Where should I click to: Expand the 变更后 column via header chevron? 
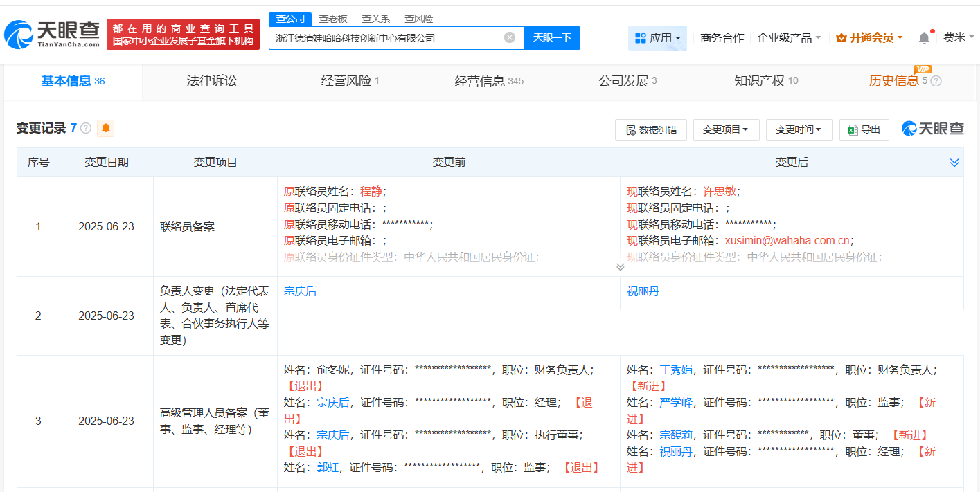(x=954, y=162)
